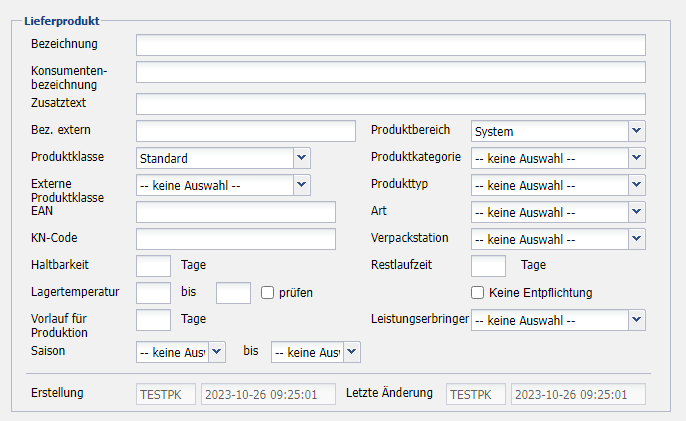Focus the Konsumentenbezeichnung input field
This screenshot has height=421, width=686.
390,72
